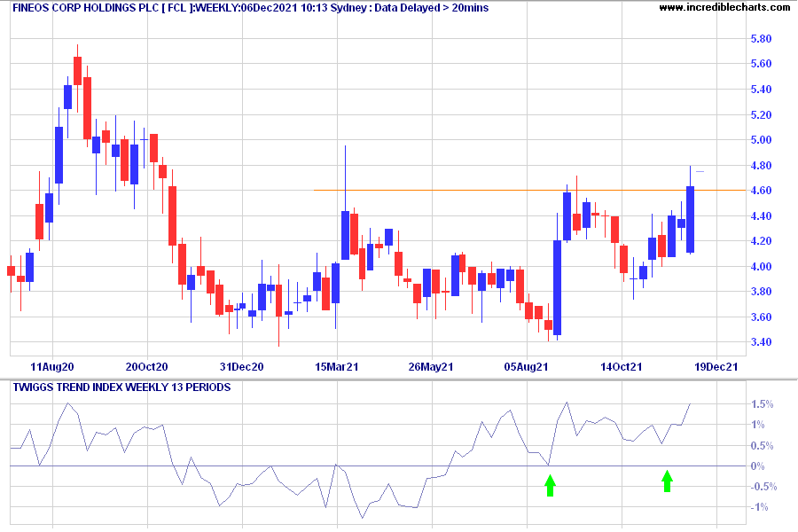798x532 pixels.
Task: Select the 5.60 price axis label
Action: coord(761,64)
